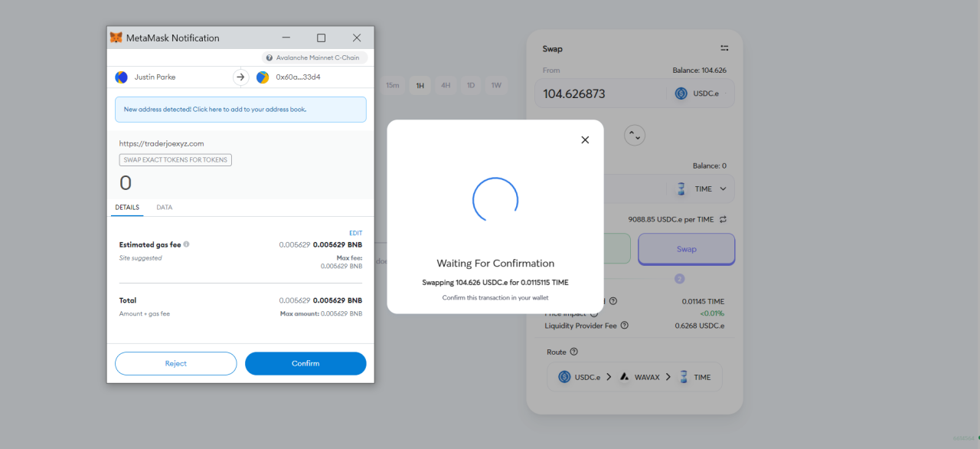Viewport: 980px width, 449px height.
Task: Click the info icon left of 0.01145 TIME
Action: click(613, 301)
